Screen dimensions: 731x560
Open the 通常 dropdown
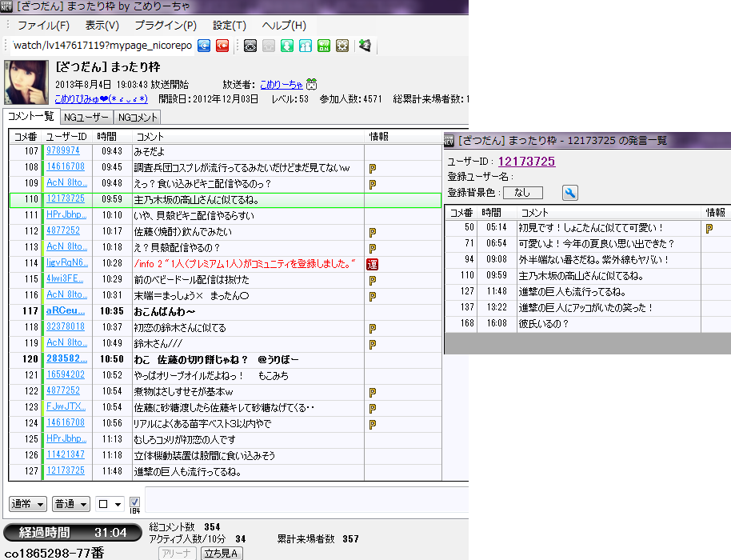point(27,504)
